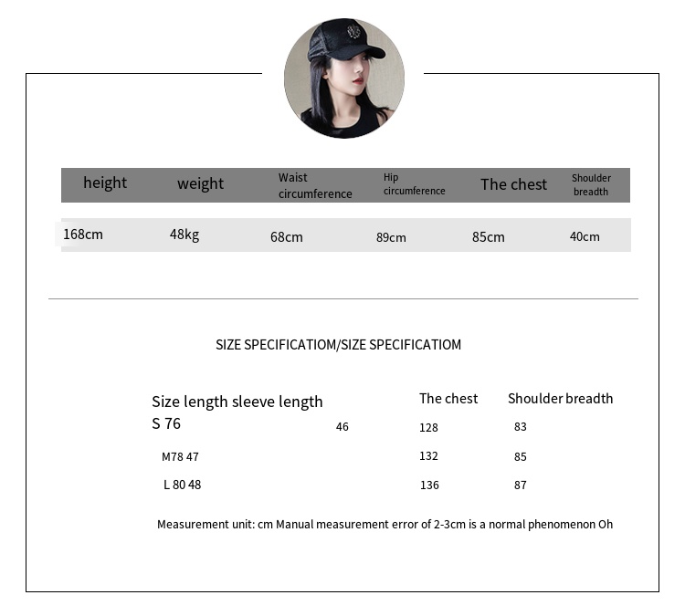Viewport: 685px width, 616px height.
Task: Click the circular model portrait photo
Action: tap(343, 78)
